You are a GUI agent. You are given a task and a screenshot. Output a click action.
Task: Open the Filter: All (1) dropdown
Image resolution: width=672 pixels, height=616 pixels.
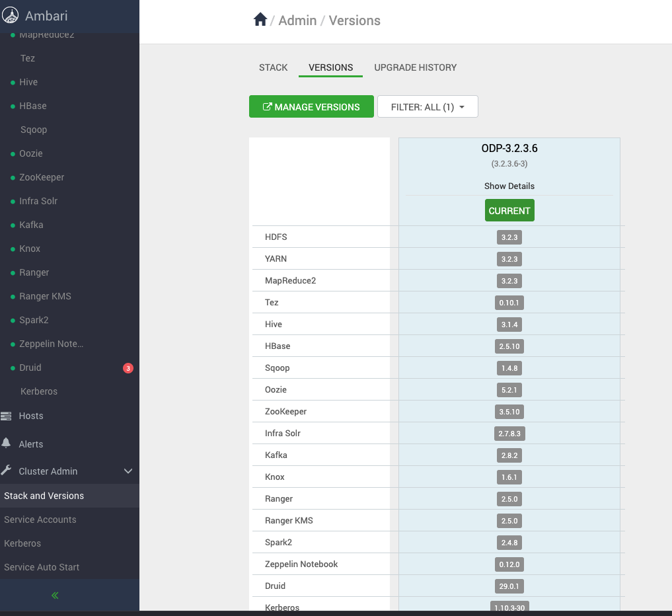428,106
